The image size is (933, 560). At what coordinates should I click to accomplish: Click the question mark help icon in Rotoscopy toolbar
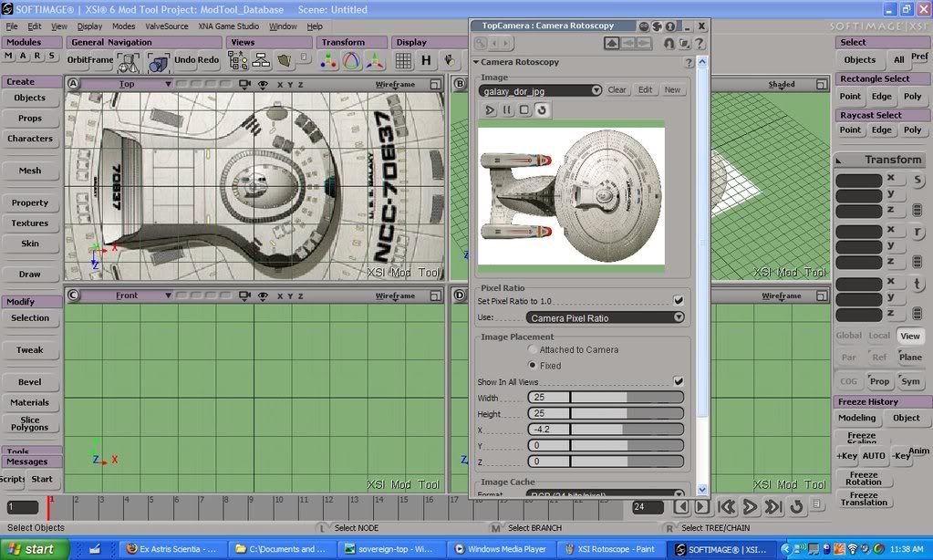click(700, 44)
